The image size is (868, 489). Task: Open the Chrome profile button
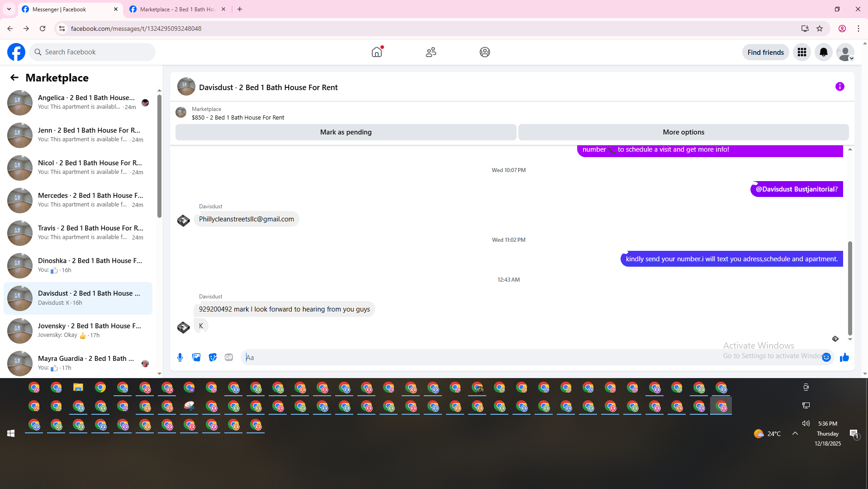point(842,29)
